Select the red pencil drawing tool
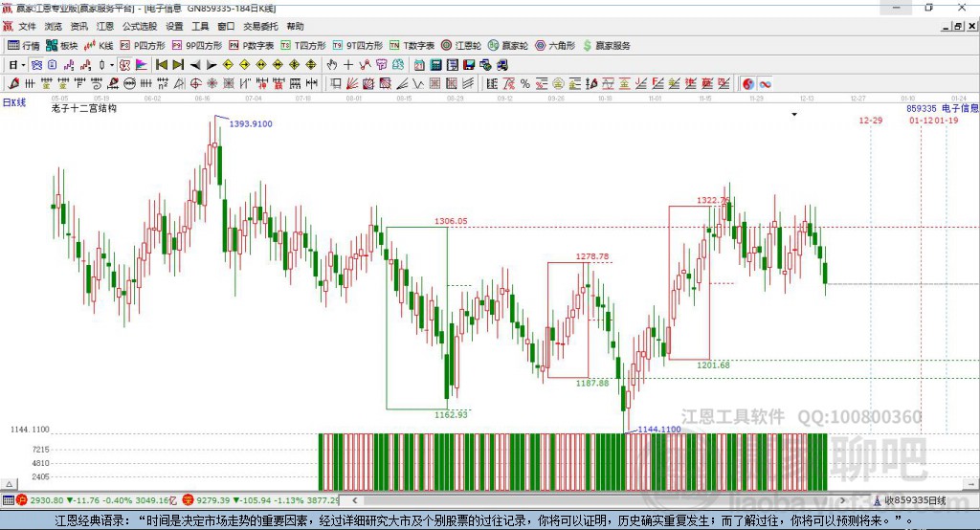Viewport: 980px width, 530px height. pyautogui.click(x=13, y=84)
